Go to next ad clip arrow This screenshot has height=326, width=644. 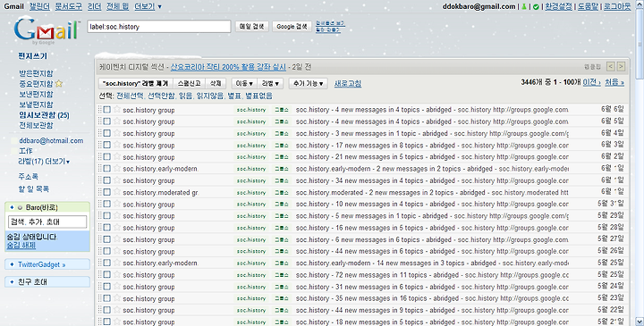point(621,66)
